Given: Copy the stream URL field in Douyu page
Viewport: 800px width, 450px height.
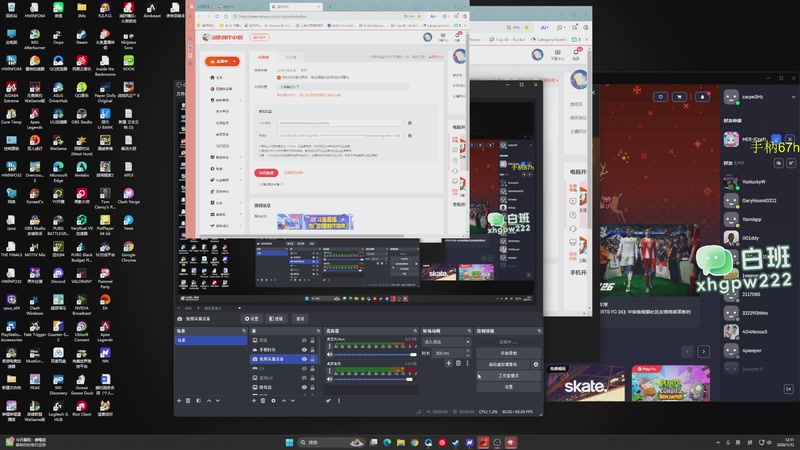Looking at the screenshot, I should pos(410,123).
